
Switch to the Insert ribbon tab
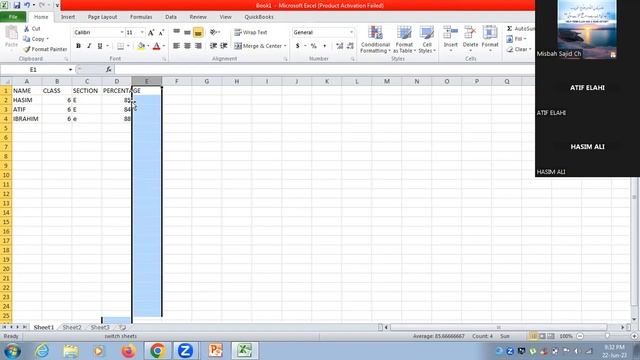pyautogui.click(x=68, y=17)
